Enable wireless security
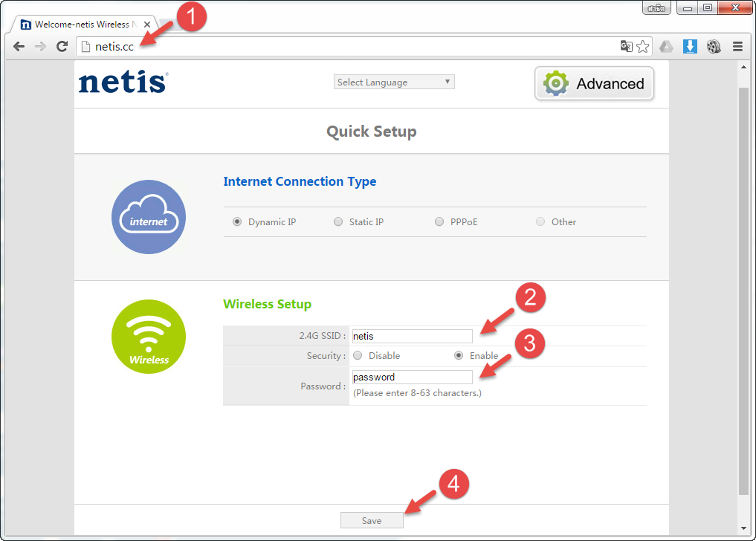This screenshot has width=756, height=541. pyautogui.click(x=459, y=355)
